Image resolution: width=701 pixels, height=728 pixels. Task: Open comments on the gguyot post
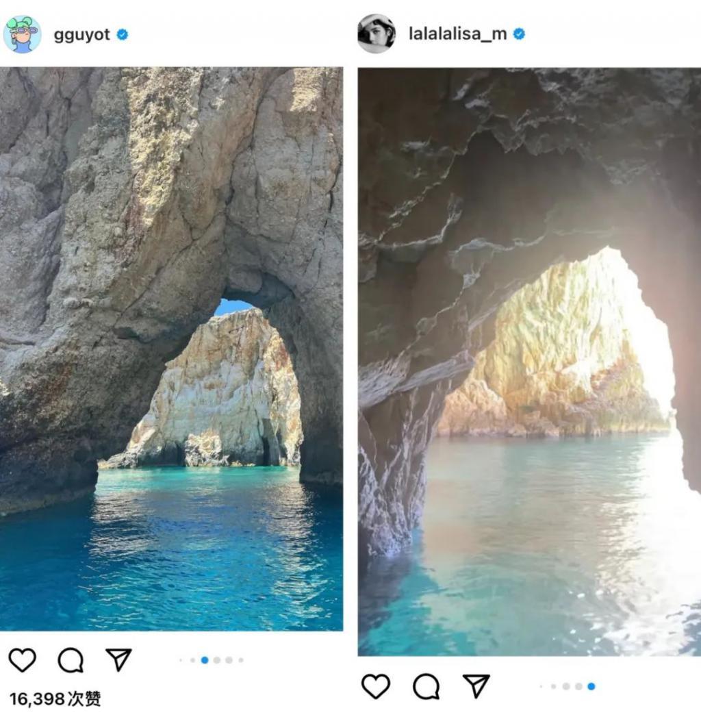(71, 660)
